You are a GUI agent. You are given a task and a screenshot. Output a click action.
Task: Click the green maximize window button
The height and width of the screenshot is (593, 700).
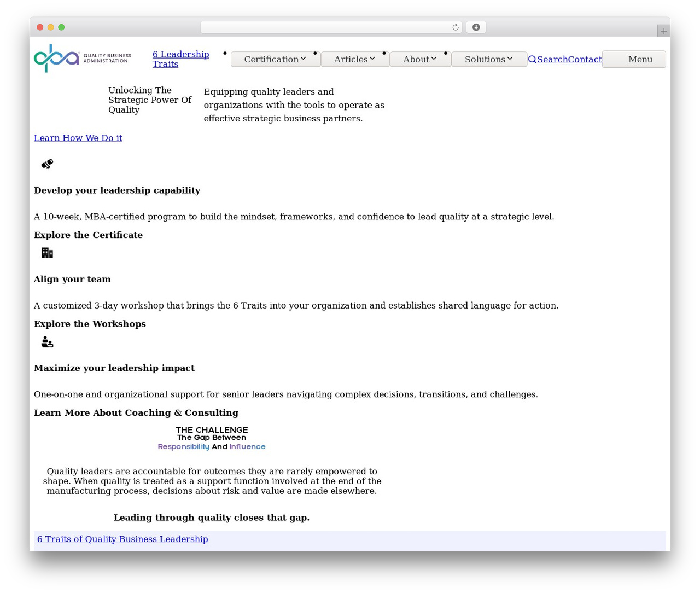(61, 27)
